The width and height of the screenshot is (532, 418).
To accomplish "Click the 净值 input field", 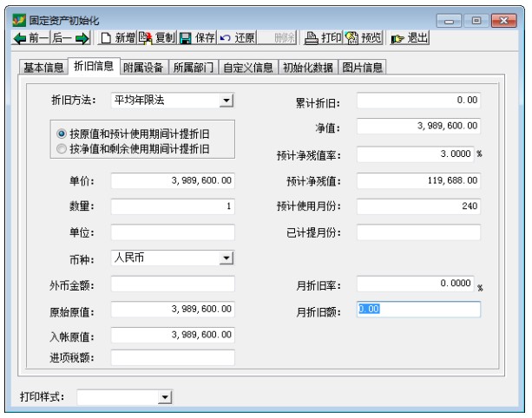I will [x=418, y=126].
